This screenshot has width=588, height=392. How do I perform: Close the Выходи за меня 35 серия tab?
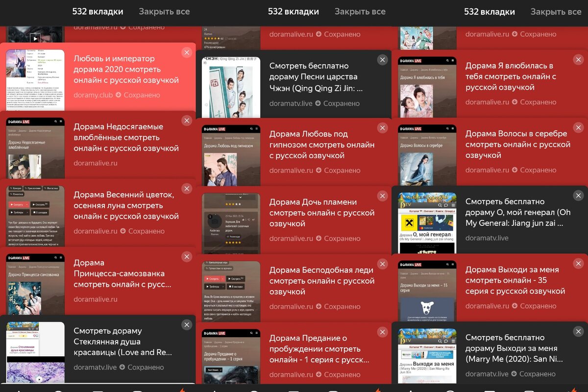578,264
